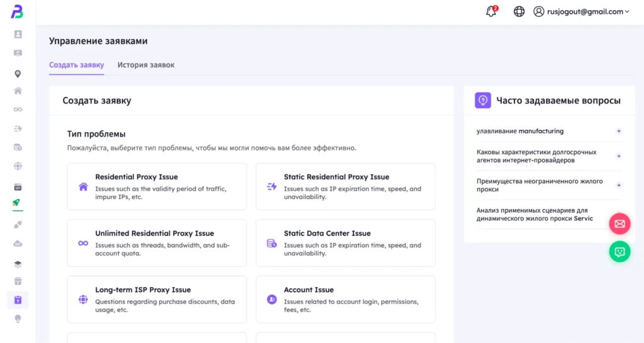Open the red email contact floating button

pyautogui.click(x=619, y=223)
